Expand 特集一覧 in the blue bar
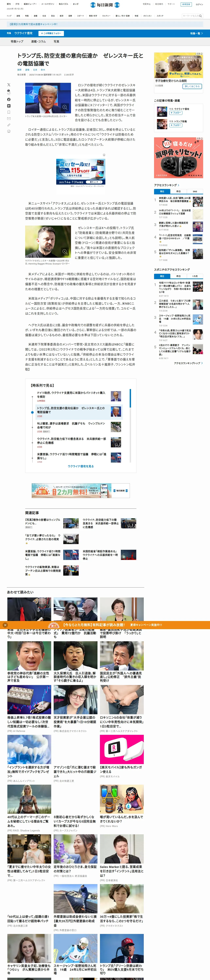The image size is (210, 980). pos(197,33)
